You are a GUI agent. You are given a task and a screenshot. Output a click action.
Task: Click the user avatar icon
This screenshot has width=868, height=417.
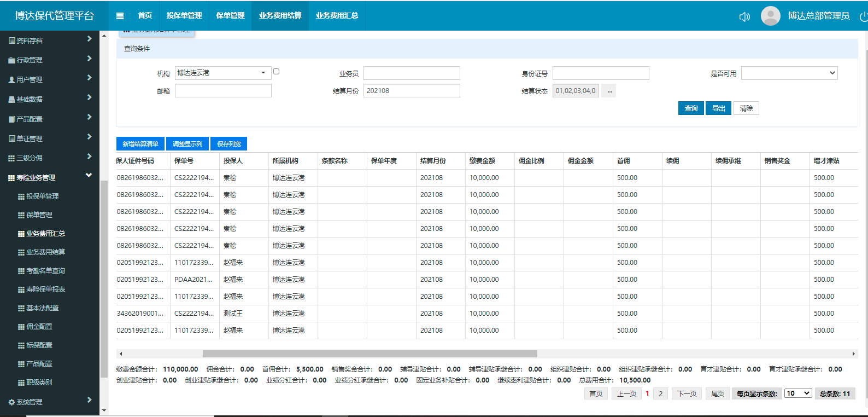click(770, 16)
